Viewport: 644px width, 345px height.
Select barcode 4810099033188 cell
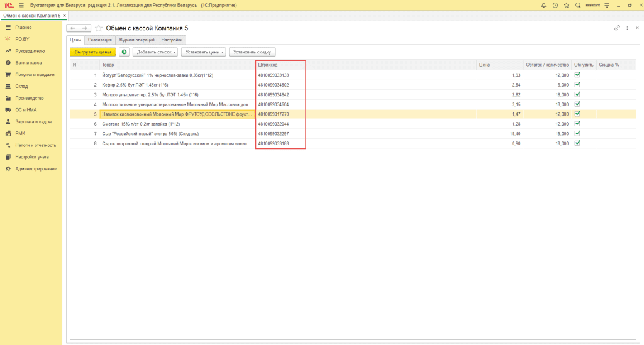tap(280, 143)
